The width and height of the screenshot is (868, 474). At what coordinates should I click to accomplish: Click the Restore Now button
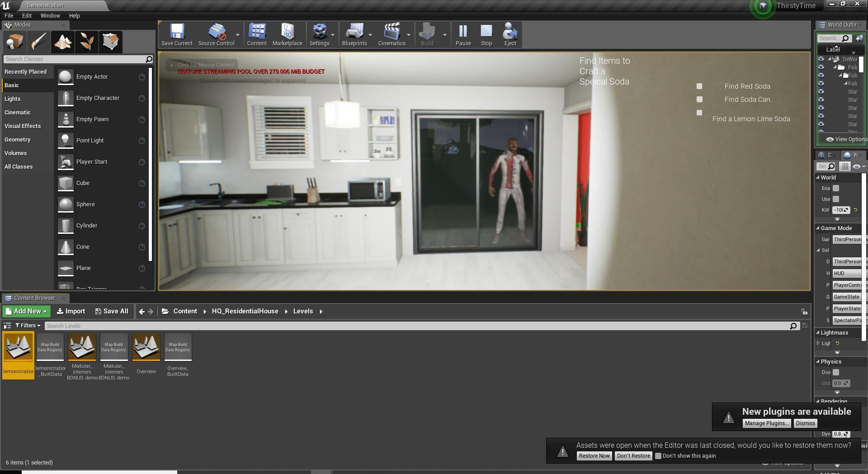594,456
